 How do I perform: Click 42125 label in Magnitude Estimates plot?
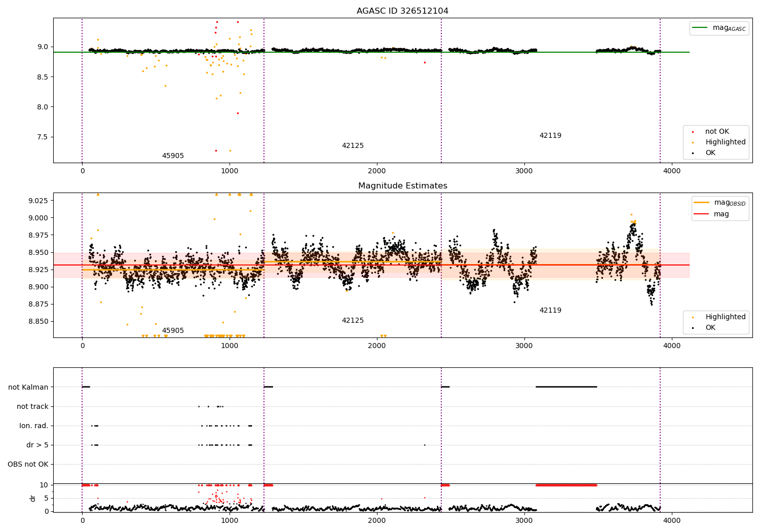353,321
